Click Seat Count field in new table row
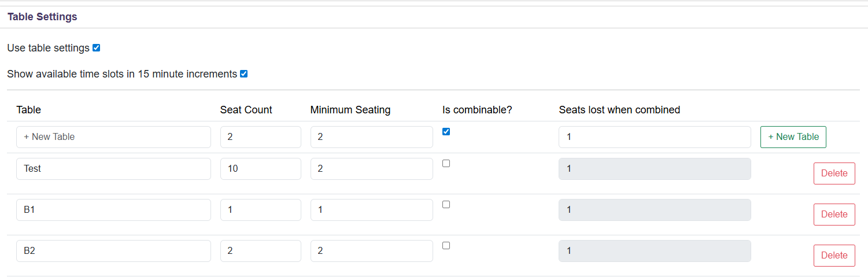Image resolution: width=868 pixels, height=277 pixels. 260,137
